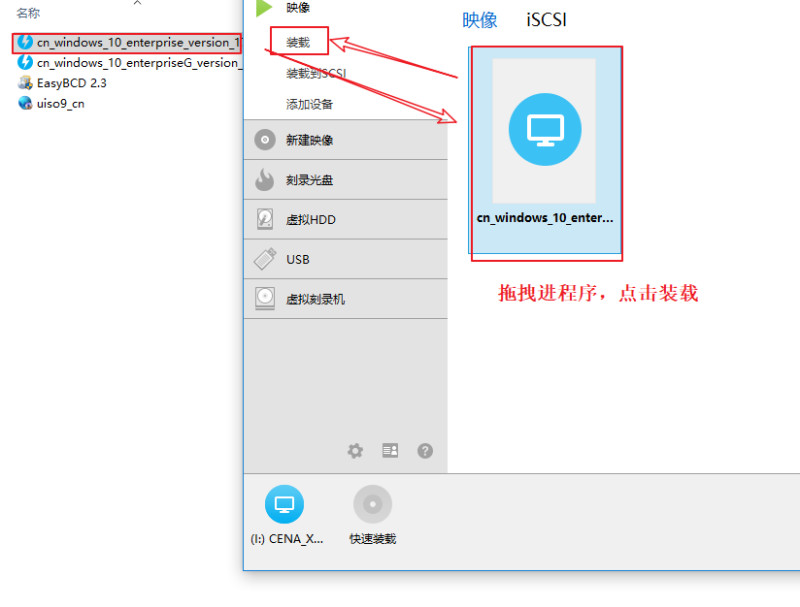Click the 快速装载 quick mount disc icon

(372, 504)
